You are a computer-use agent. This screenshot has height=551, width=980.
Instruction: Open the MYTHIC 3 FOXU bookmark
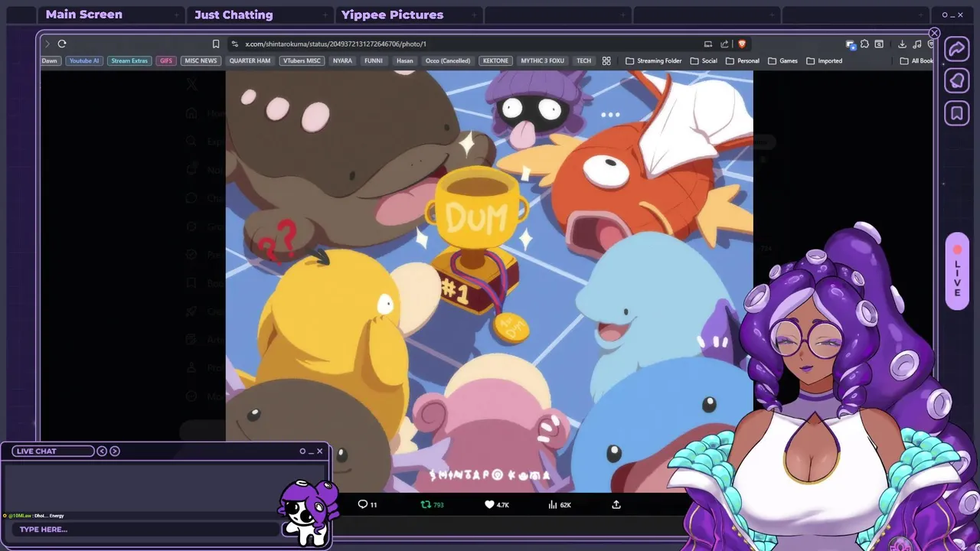pyautogui.click(x=542, y=60)
